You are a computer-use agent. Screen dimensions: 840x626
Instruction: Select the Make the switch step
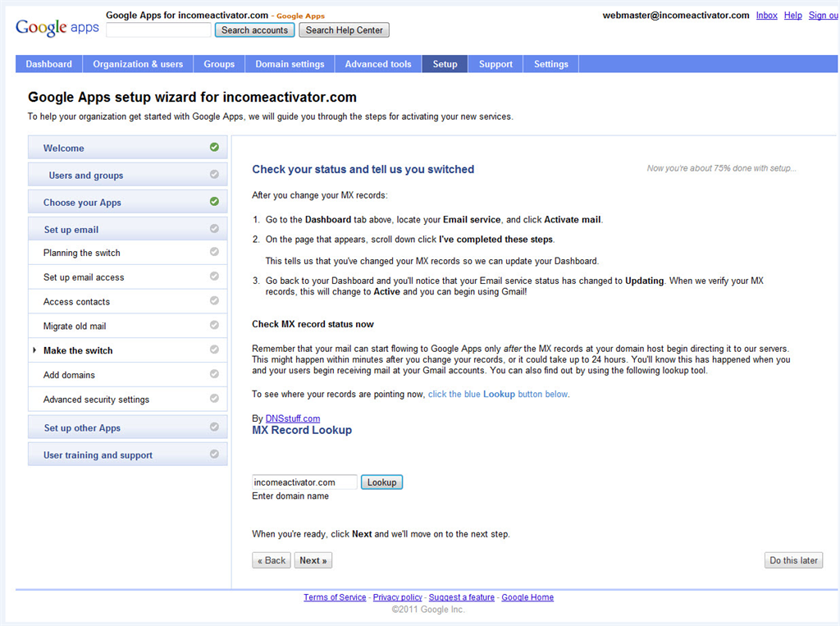coord(127,350)
